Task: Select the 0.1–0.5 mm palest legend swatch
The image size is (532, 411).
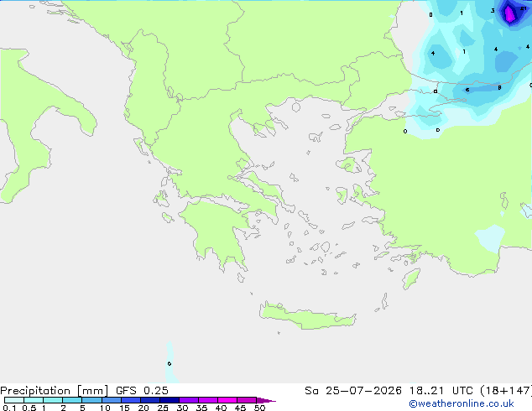Action: pos(14,400)
